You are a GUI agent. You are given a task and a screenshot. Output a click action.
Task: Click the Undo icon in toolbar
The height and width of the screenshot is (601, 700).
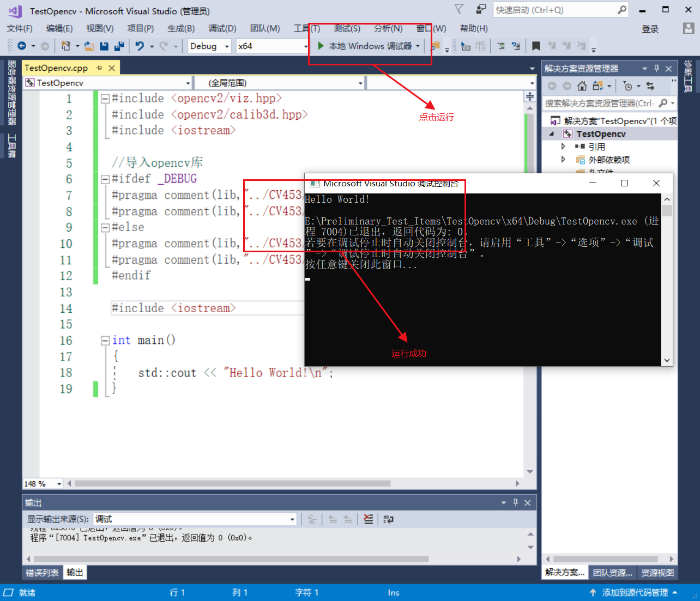140,46
